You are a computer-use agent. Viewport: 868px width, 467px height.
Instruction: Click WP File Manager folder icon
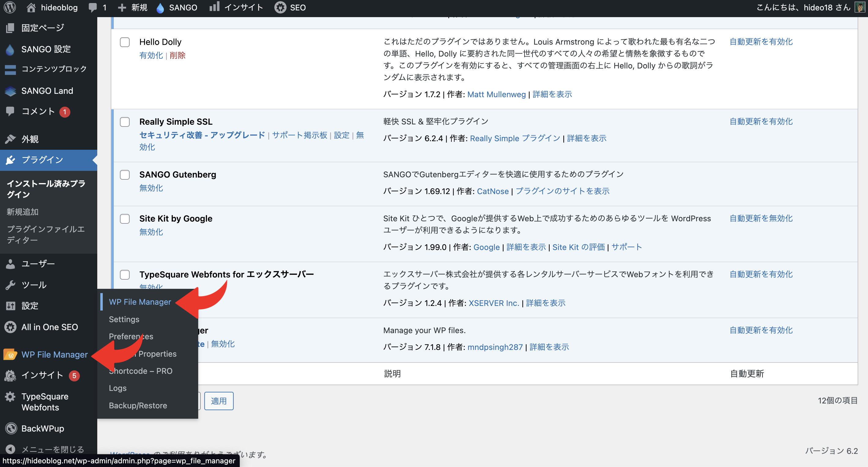click(x=10, y=354)
